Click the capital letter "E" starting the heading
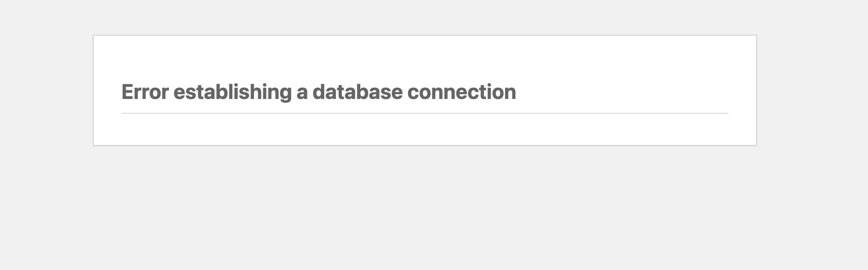Viewport: 868px width, 270px height. pos(127,92)
